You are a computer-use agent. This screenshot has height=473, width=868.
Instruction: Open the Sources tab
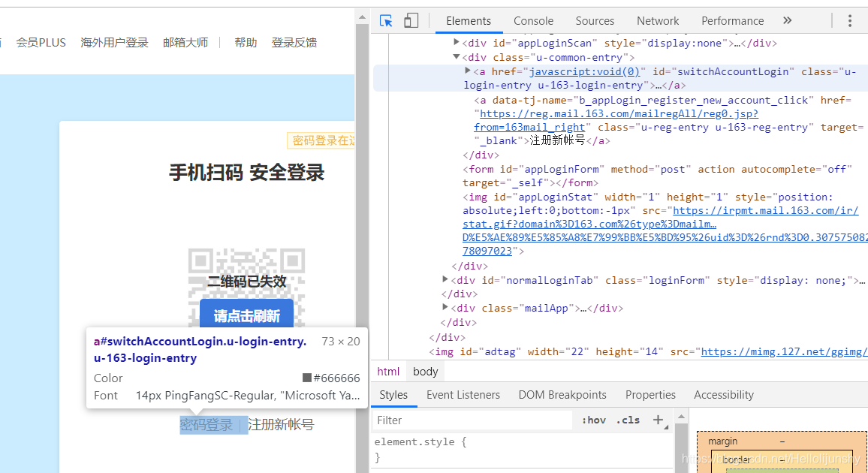click(x=595, y=21)
